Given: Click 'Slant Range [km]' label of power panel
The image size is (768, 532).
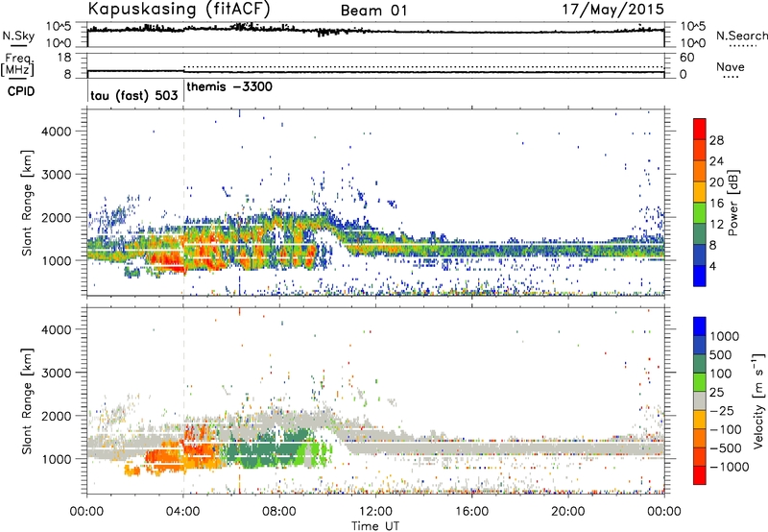Looking at the screenshot, I should [27, 203].
